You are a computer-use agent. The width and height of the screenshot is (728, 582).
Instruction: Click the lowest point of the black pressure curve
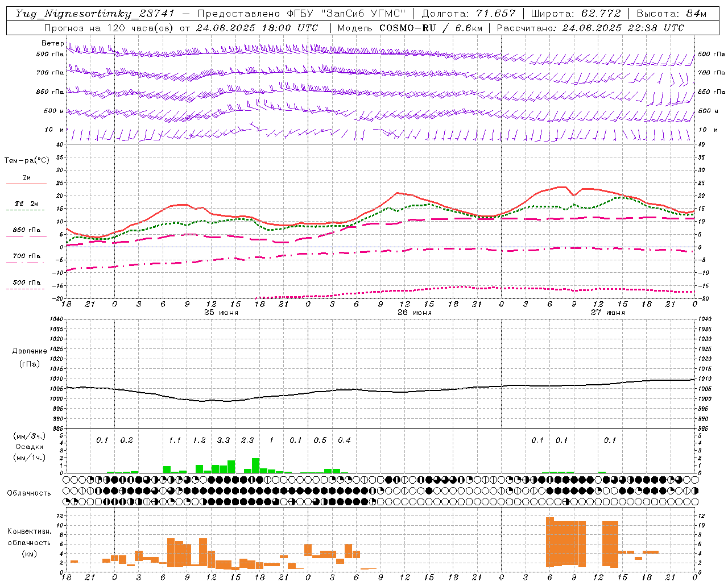202,401
